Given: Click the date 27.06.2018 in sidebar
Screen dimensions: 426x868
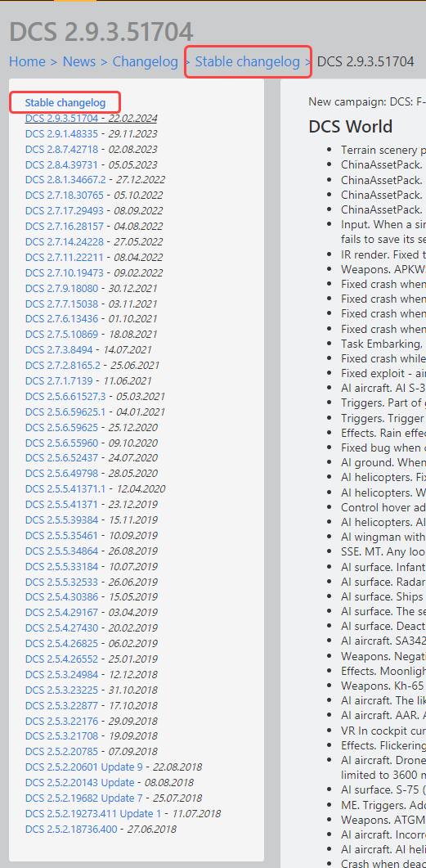Looking at the screenshot, I should point(151,830).
